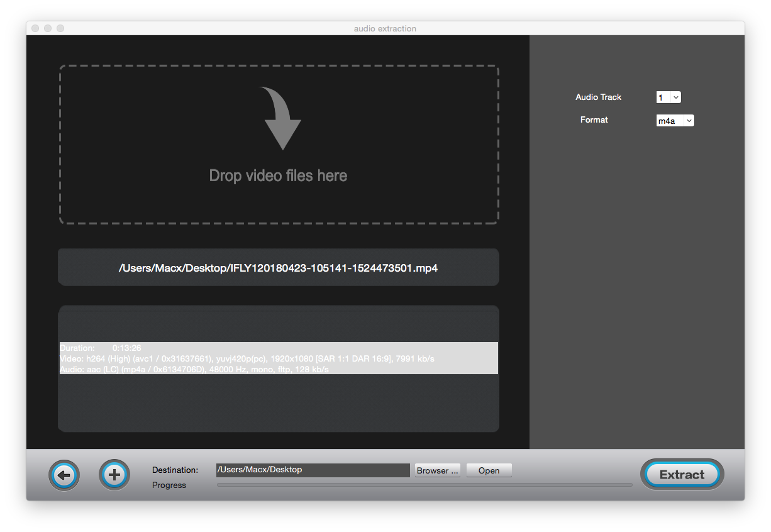Click the Audio Track label
This screenshot has height=532, width=771.
[599, 97]
